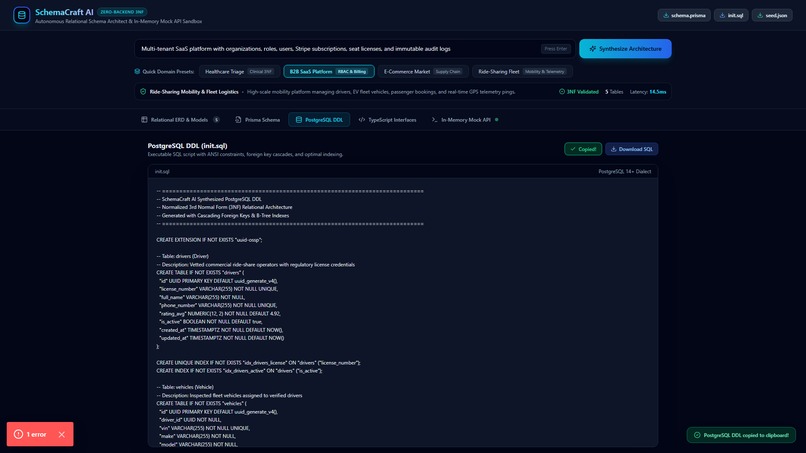The height and width of the screenshot is (453, 806).
Task: Click the download icon in seed.json button
Action: coord(760,15)
